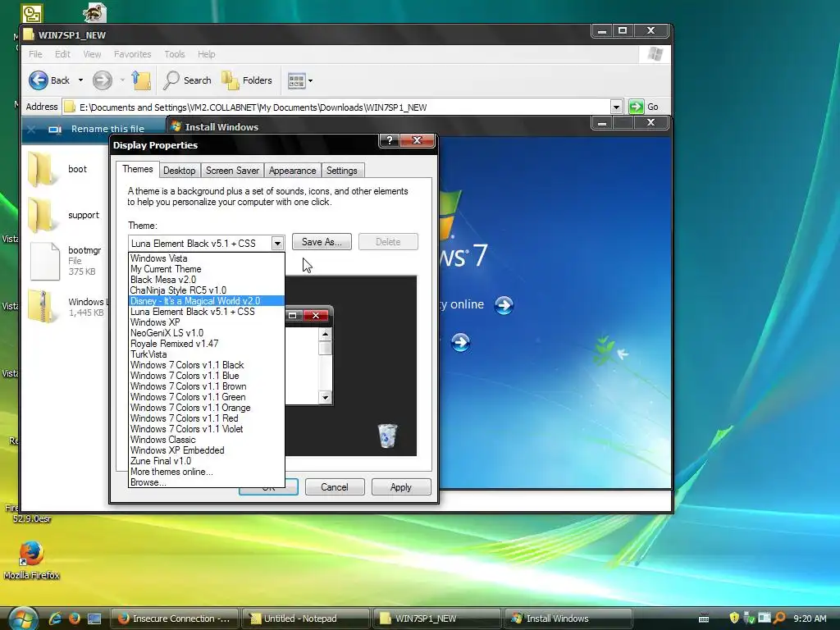
Task: Open the Views dropdown arrow
Action: click(x=310, y=81)
